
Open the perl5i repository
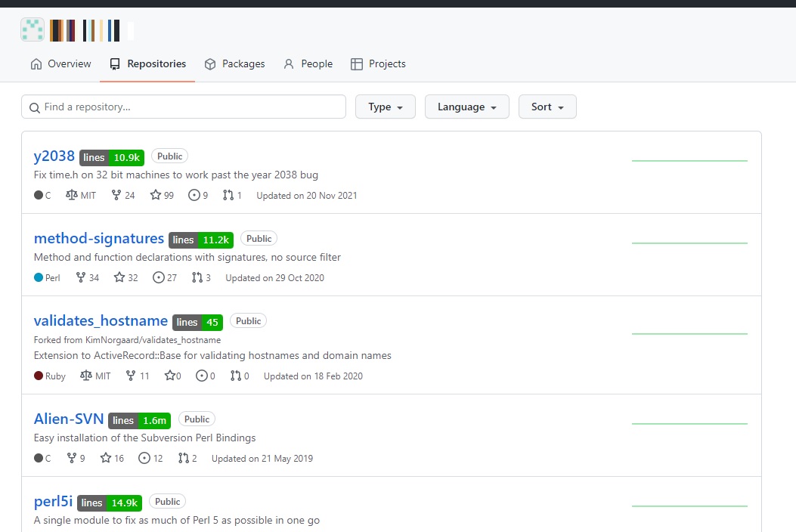tap(54, 501)
